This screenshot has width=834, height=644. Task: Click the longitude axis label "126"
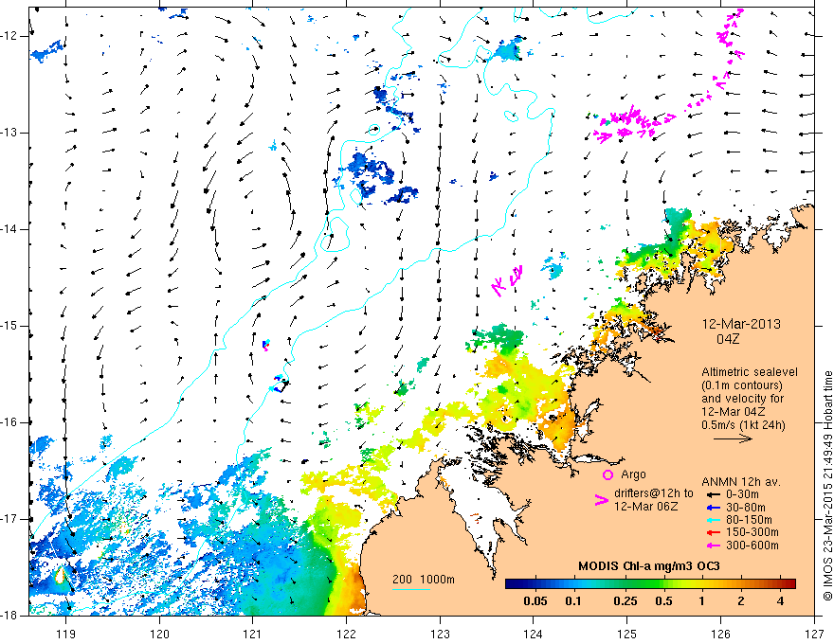click(x=720, y=634)
